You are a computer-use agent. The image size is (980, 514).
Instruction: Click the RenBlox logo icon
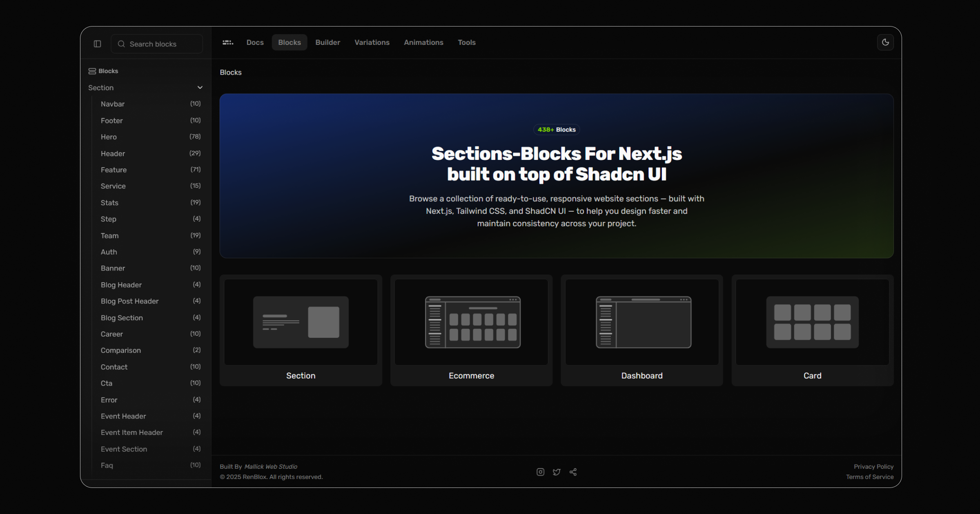coord(227,42)
